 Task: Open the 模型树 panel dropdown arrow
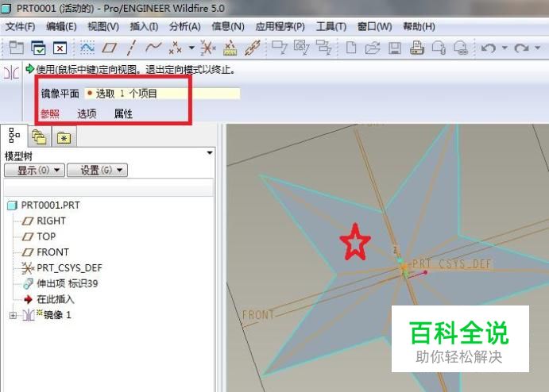(x=210, y=153)
